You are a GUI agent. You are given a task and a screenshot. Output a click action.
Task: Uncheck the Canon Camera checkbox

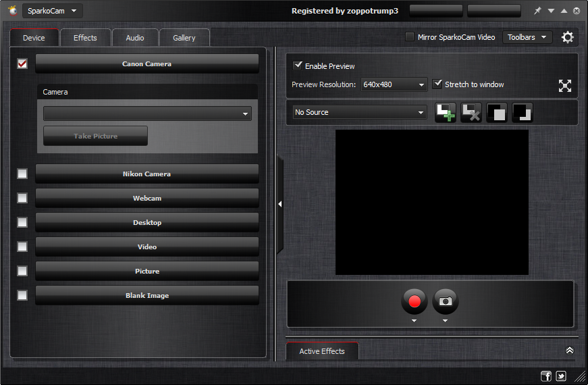click(x=22, y=63)
